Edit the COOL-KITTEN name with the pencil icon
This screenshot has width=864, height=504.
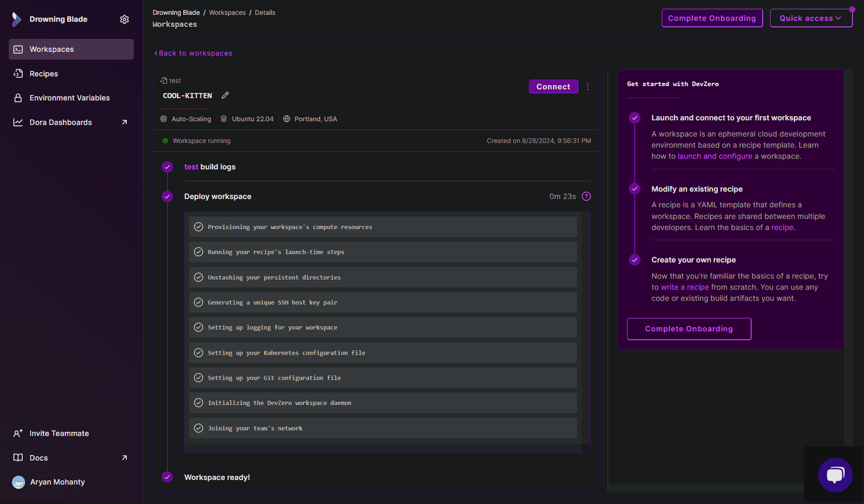tap(225, 95)
